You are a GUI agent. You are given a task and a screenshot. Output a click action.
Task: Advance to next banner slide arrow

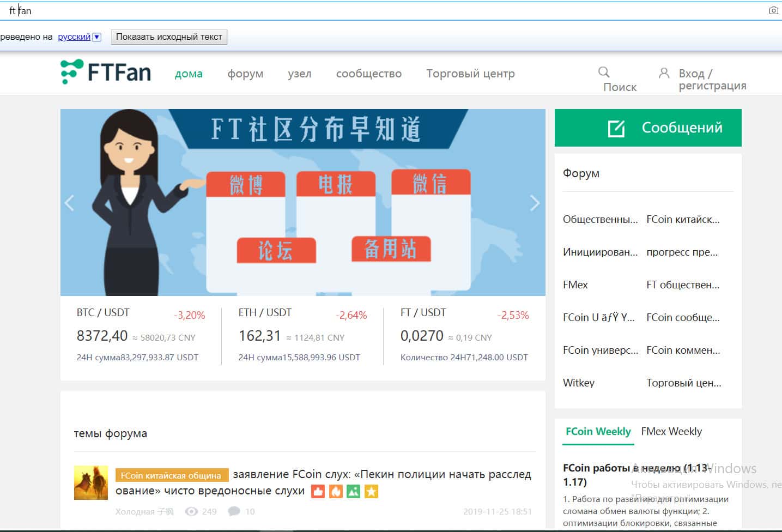(x=535, y=203)
